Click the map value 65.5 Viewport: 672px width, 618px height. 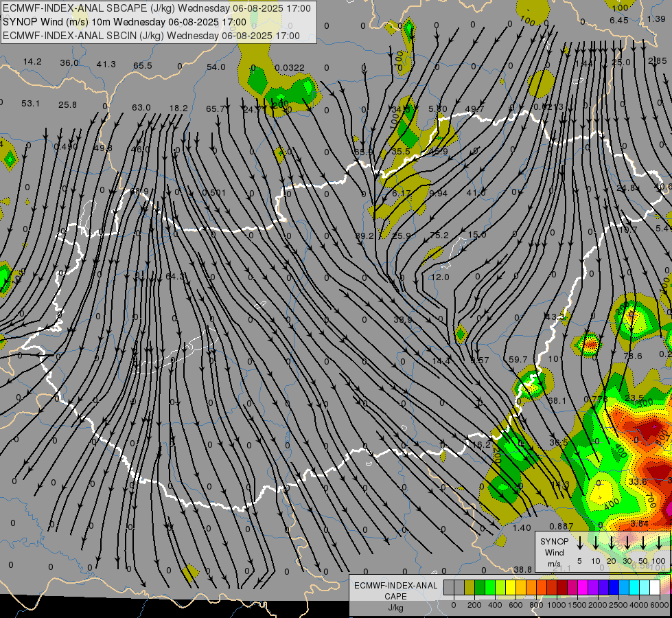tap(143, 66)
